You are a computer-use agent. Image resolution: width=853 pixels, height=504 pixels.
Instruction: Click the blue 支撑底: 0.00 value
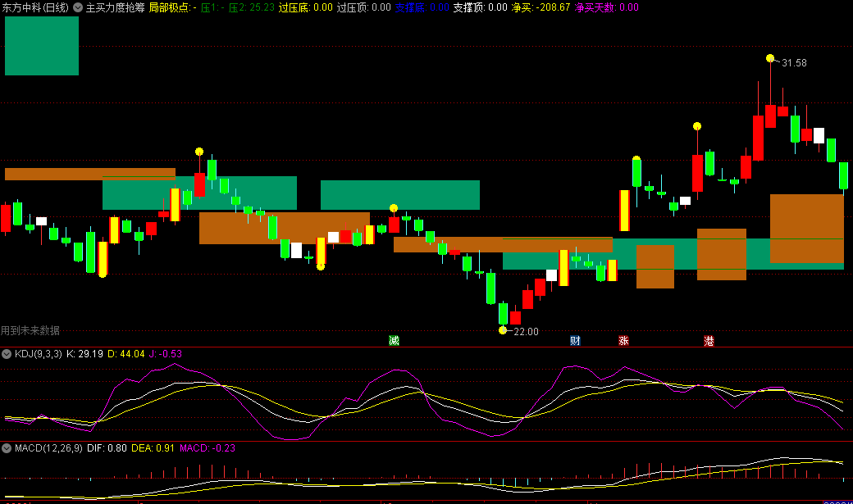click(422, 7)
